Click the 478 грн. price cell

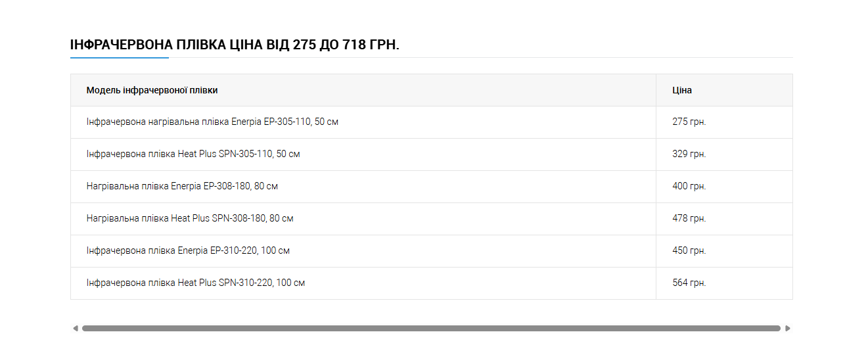(x=724, y=219)
